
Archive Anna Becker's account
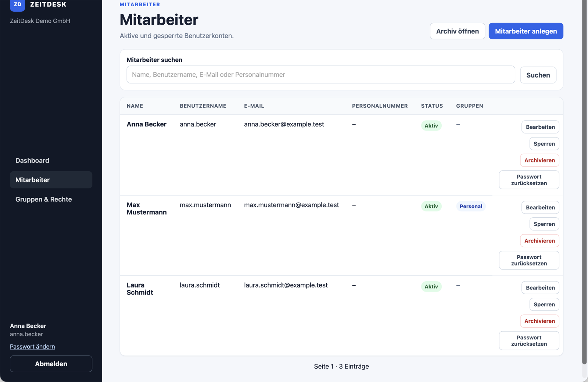click(x=539, y=160)
